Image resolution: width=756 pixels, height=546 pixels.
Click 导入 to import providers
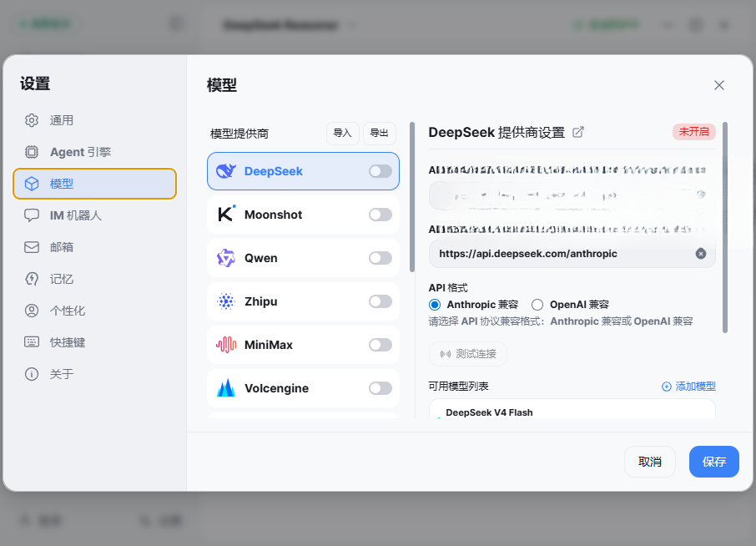(342, 133)
